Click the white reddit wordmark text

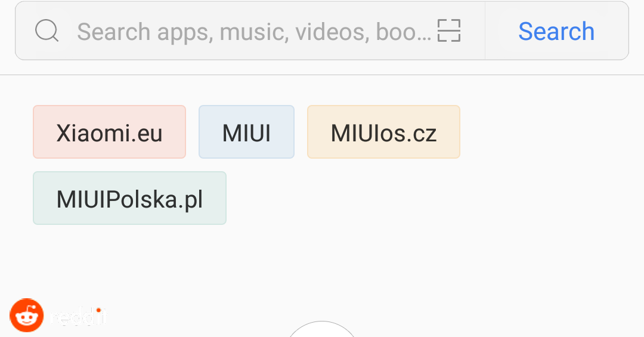79,316
